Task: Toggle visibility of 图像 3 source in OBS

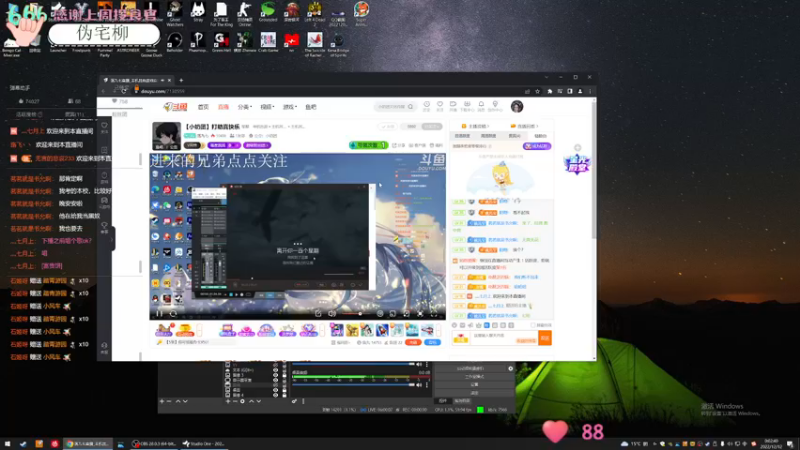Action: coord(276,375)
